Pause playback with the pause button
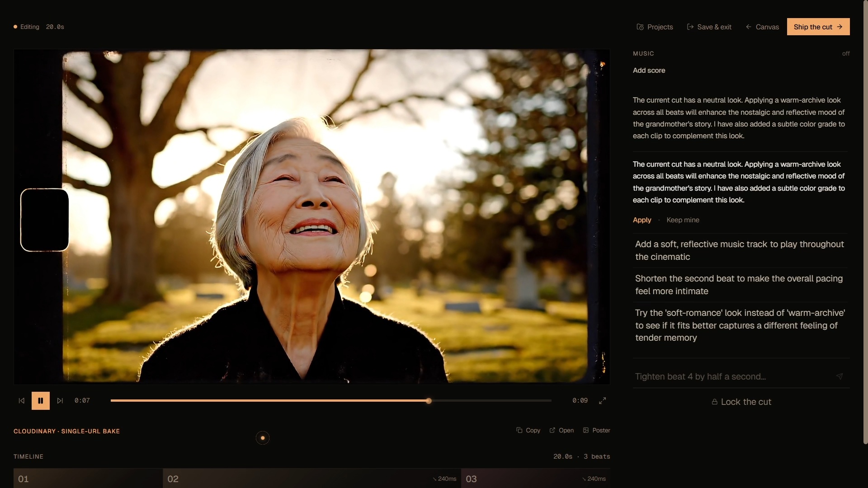 pos(40,400)
